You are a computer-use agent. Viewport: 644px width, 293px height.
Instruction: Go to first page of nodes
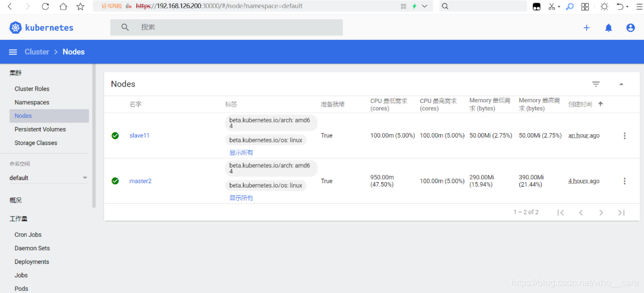[x=560, y=212]
